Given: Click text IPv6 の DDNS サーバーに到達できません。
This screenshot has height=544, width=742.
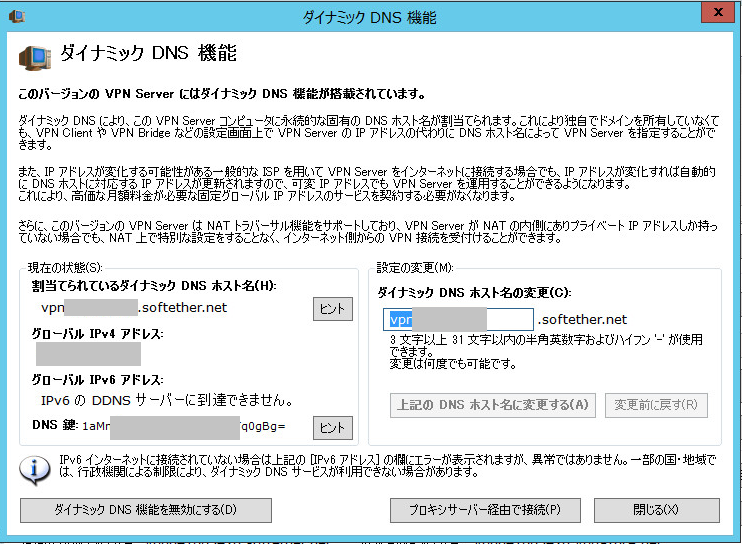Looking at the screenshot, I should (x=167, y=401).
